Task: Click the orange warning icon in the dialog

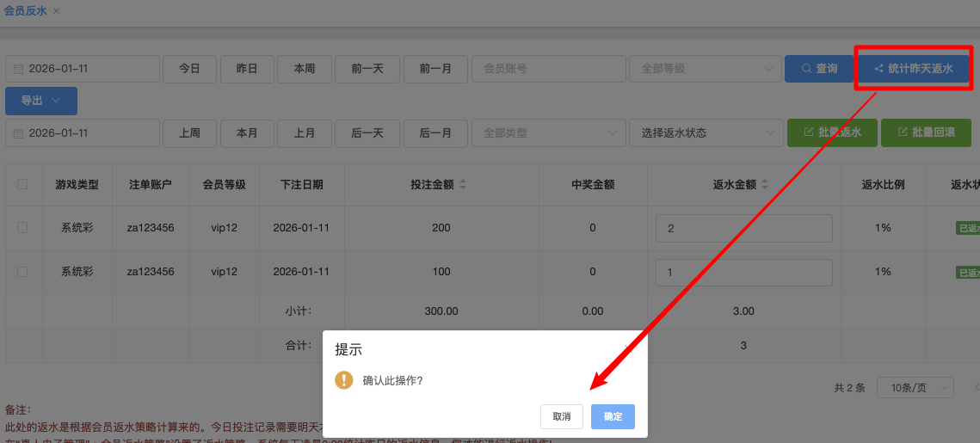Action: [x=344, y=379]
